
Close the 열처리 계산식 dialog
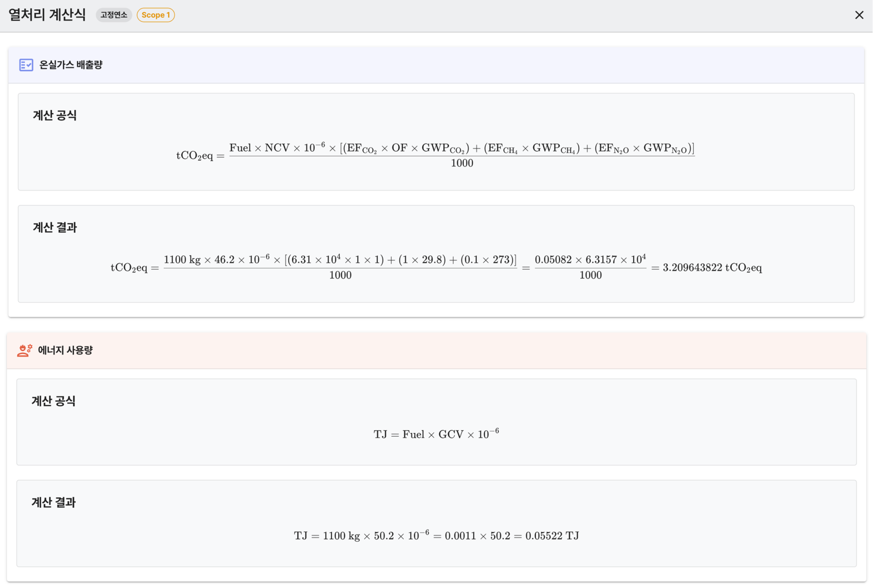858,15
